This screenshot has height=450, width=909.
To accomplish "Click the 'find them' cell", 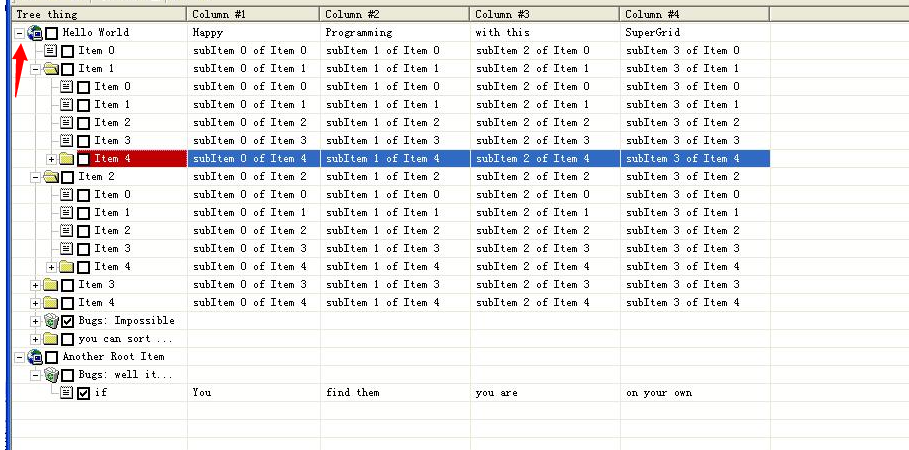I will click(x=353, y=393).
